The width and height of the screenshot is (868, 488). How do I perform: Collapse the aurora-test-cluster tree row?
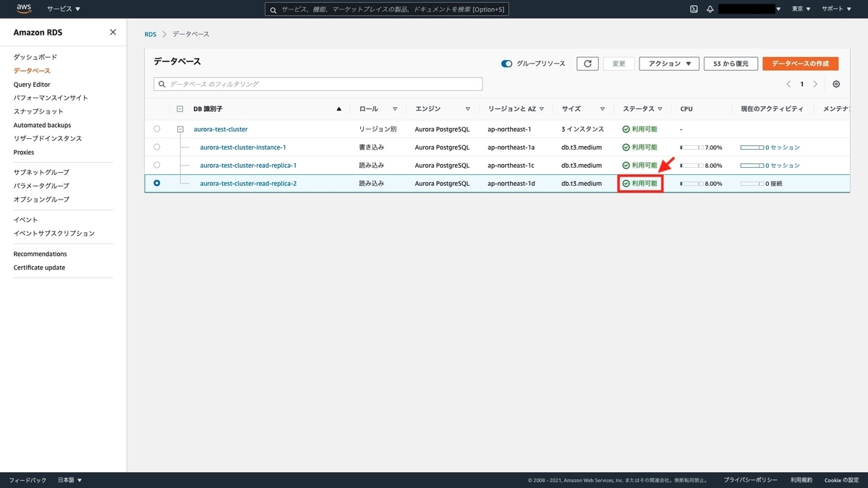tap(180, 129)
